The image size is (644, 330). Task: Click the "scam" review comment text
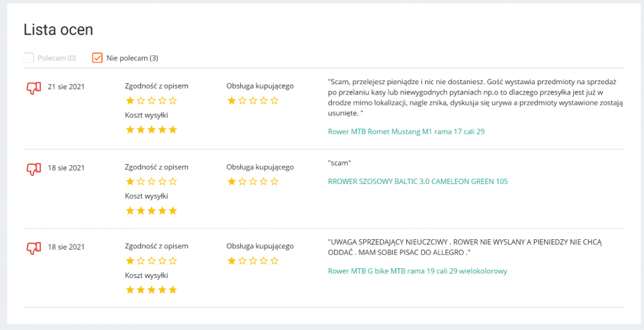point(339,163)
